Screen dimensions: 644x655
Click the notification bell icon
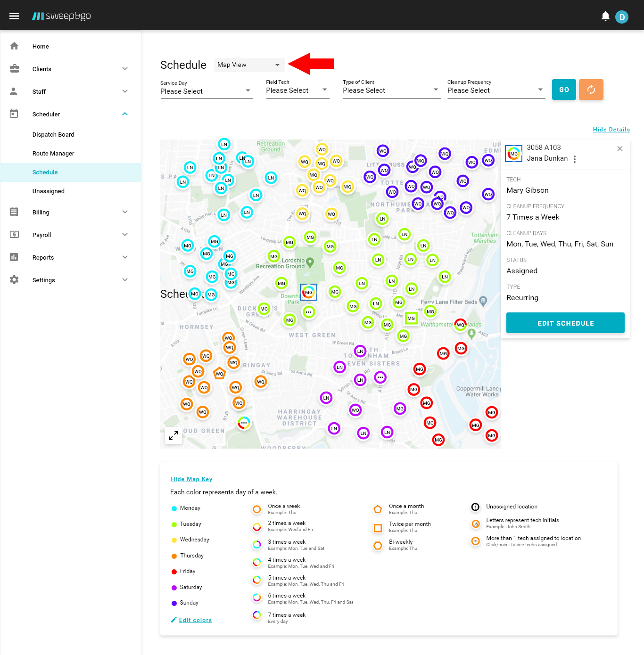click(x=605, y=16)
